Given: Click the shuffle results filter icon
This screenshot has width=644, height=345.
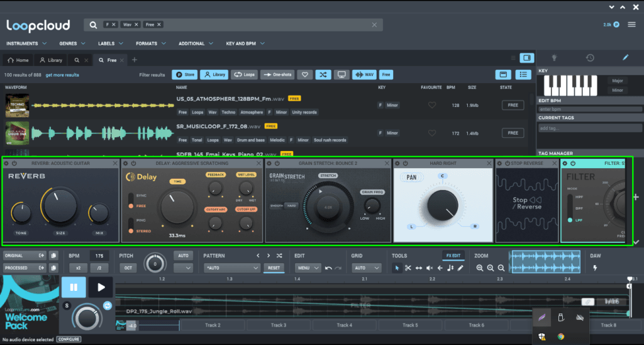Looking at the screenshot, I should [323, 74].
